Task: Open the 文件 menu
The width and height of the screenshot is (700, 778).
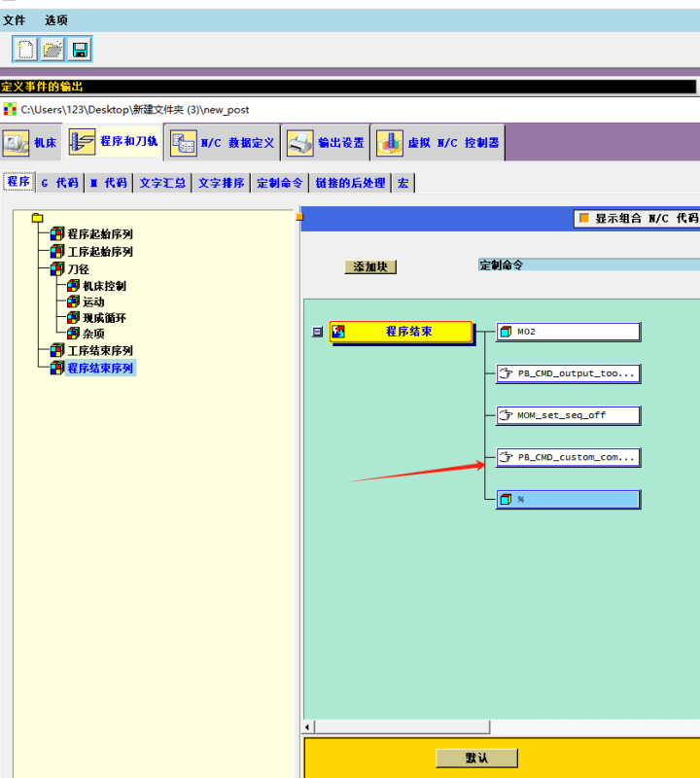Action: coord(15,20)
